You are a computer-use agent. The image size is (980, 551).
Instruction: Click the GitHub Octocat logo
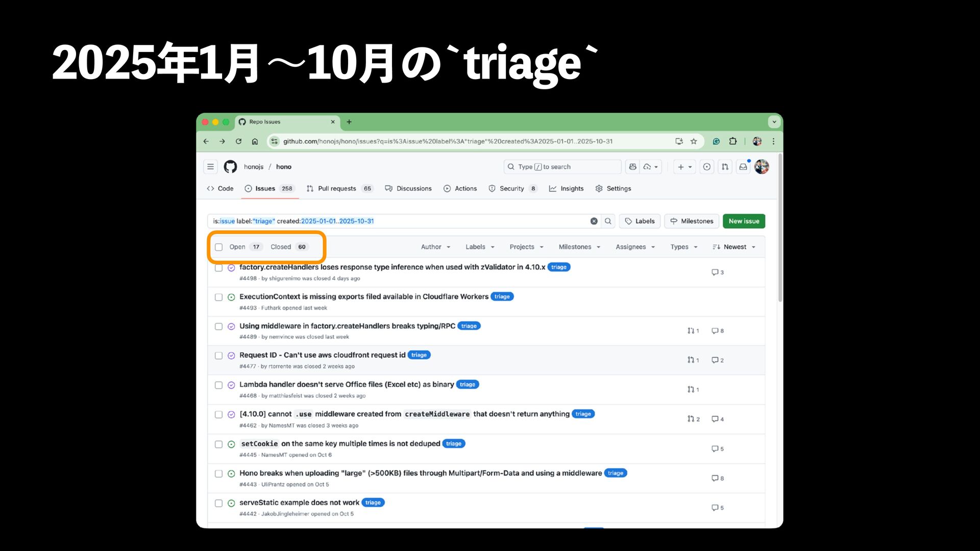[230, 167]
